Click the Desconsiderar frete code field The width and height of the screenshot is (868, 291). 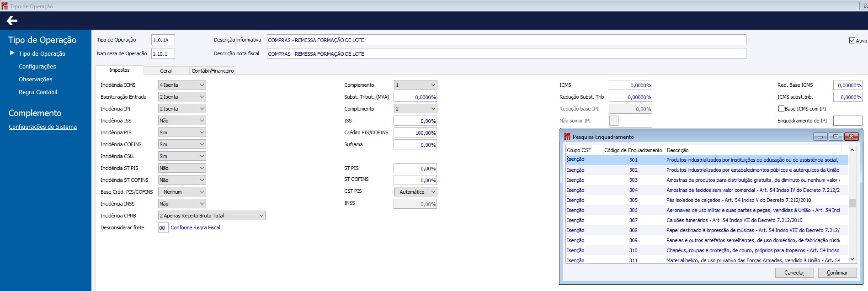tap(163, 228)
